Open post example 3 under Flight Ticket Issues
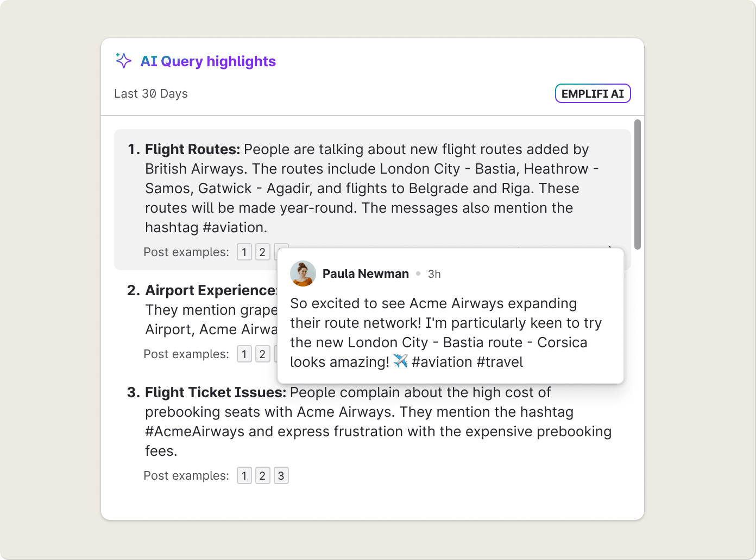 click(281, 476)
